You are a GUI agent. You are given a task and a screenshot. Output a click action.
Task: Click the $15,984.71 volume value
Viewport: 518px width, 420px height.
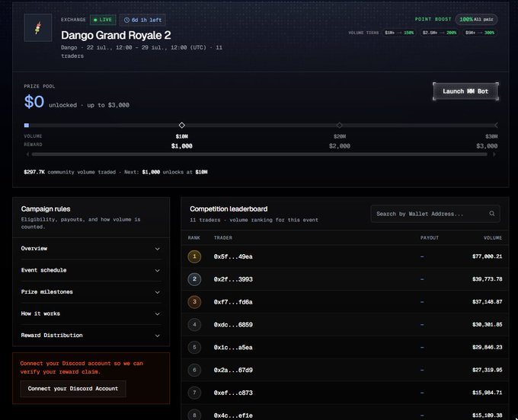click(488, 393)
